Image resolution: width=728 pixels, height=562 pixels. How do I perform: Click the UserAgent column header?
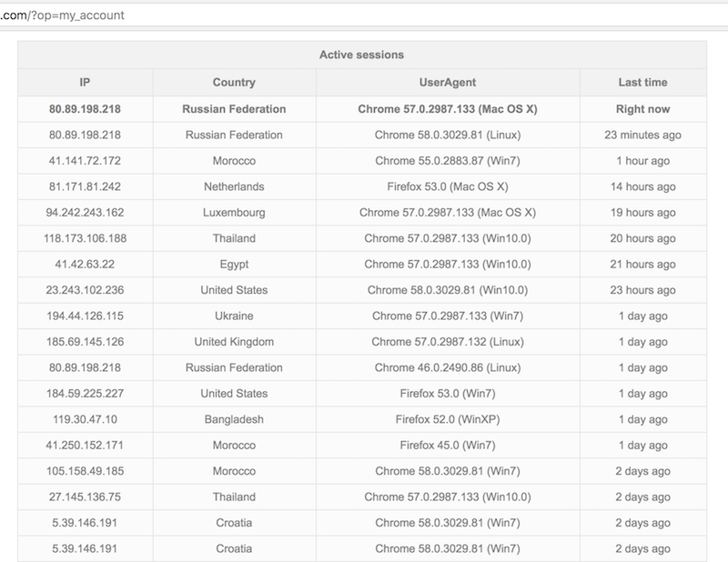(x=448, y=82)
